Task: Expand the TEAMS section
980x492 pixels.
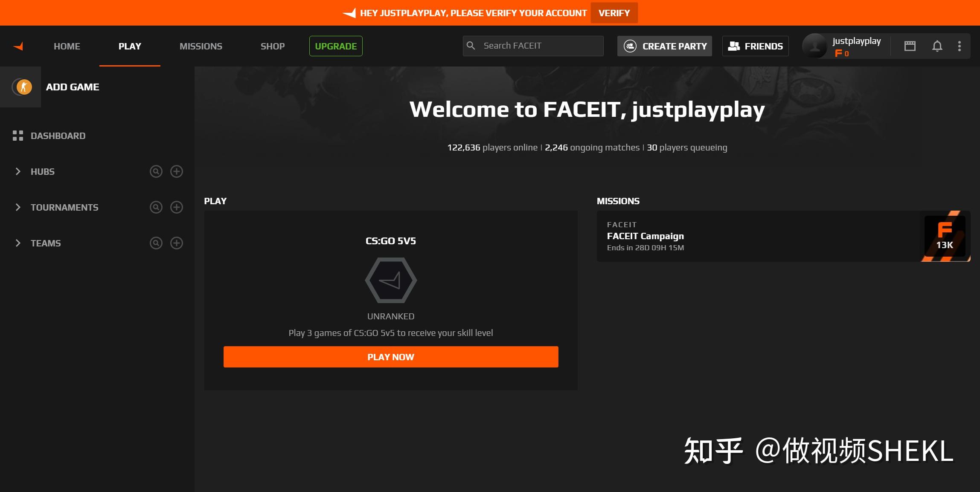Action: 18,243
